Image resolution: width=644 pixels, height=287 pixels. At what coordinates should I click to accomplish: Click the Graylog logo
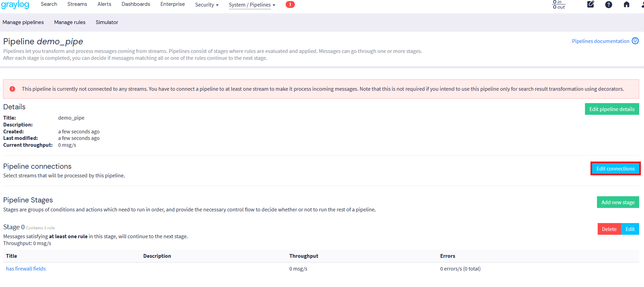click(15, 5)
